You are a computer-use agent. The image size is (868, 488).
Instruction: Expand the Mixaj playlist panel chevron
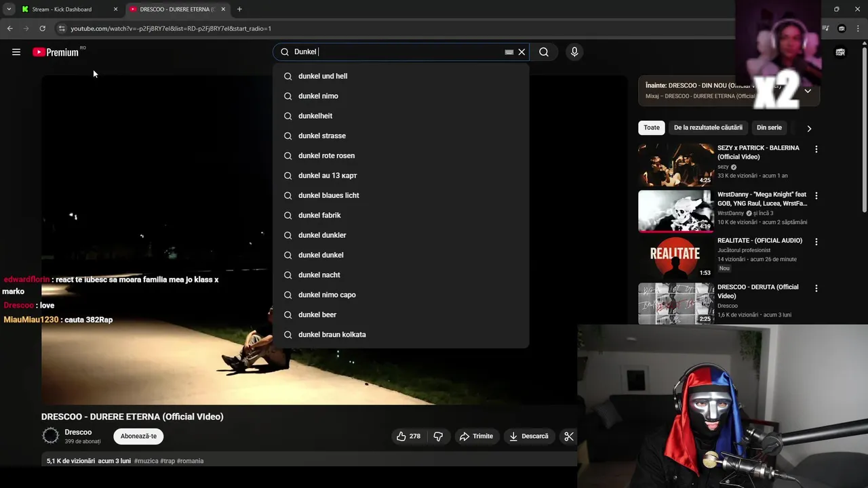[x=808, y=91]
